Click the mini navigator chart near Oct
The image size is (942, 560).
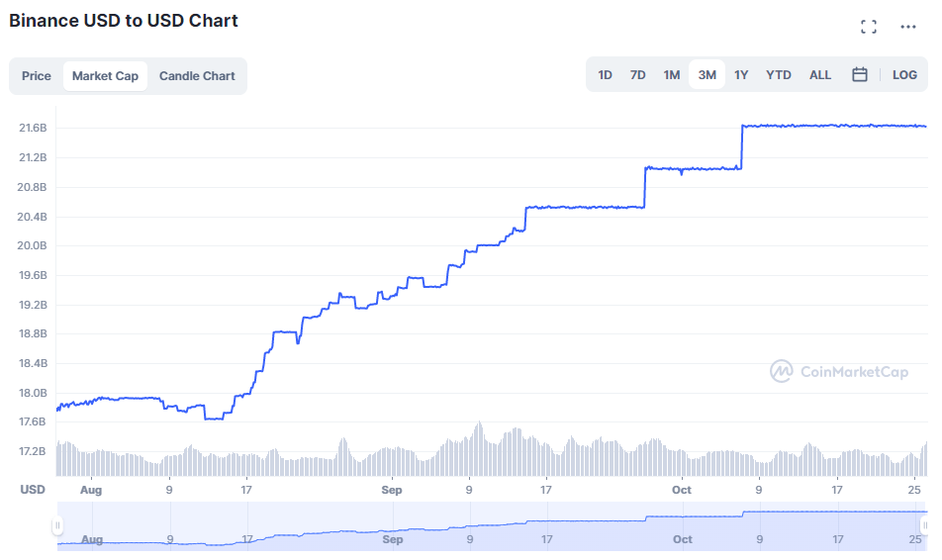coord(682,524)
